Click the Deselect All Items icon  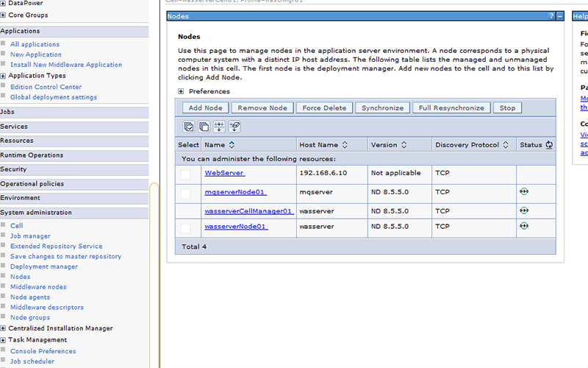pos(204,127)
